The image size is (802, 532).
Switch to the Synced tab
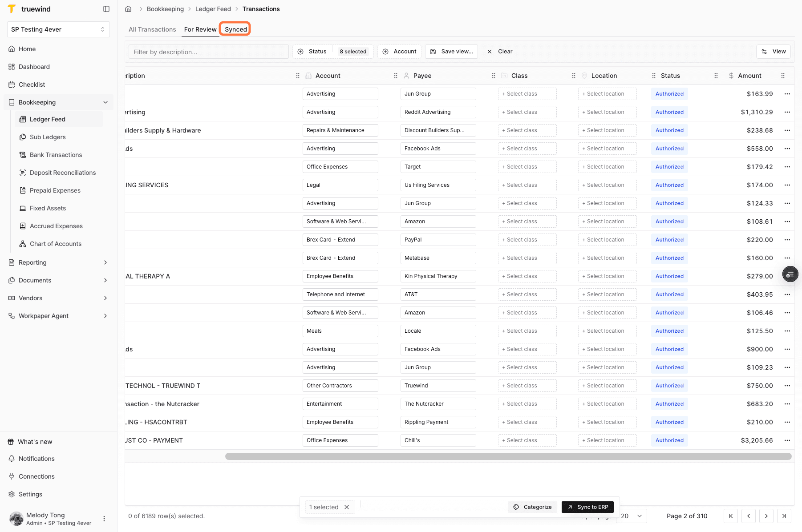click(235, 29)
